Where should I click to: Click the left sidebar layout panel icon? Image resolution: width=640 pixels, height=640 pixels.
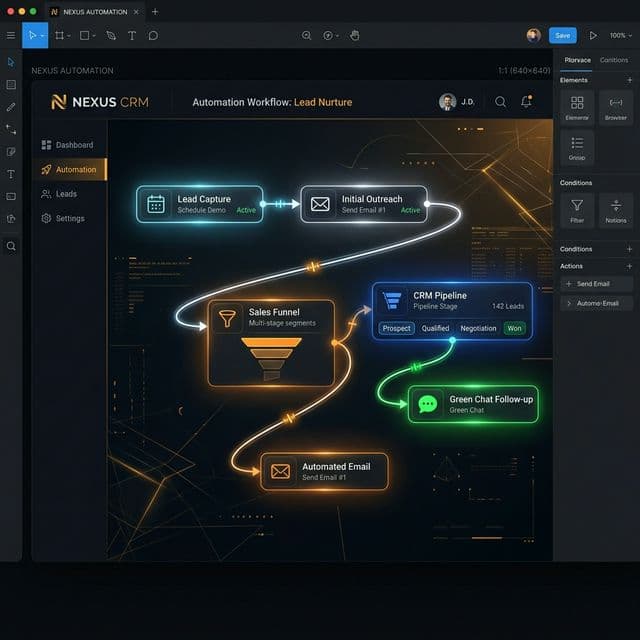[11, 84]
